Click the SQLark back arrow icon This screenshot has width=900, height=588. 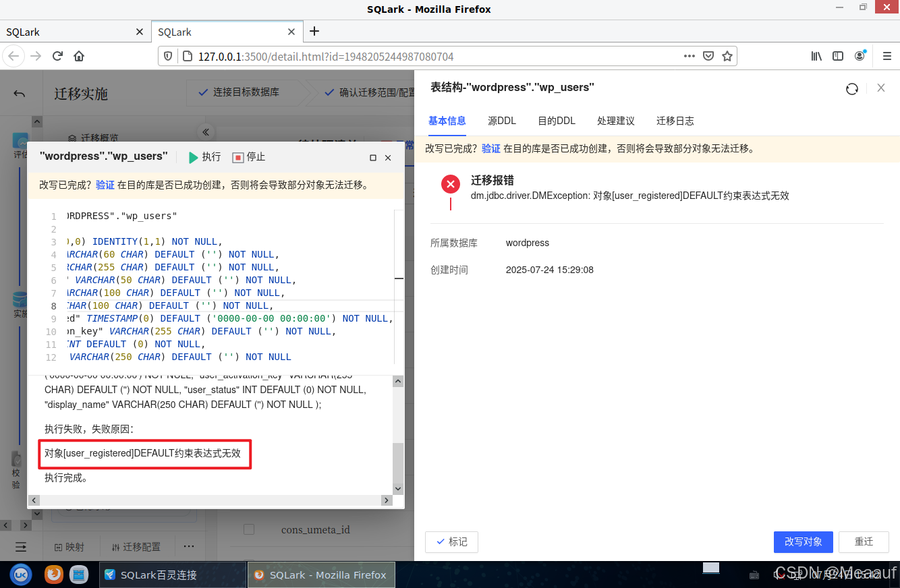(19, 94)
